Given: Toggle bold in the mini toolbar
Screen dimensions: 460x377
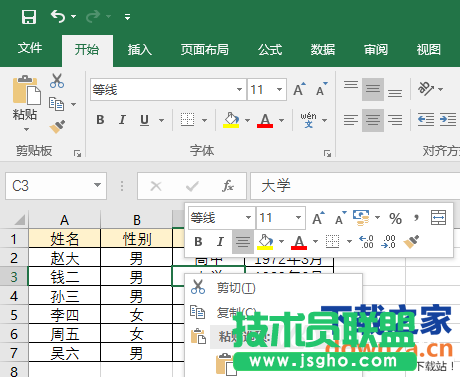Looking at the screenshot, I should (198, 241).
